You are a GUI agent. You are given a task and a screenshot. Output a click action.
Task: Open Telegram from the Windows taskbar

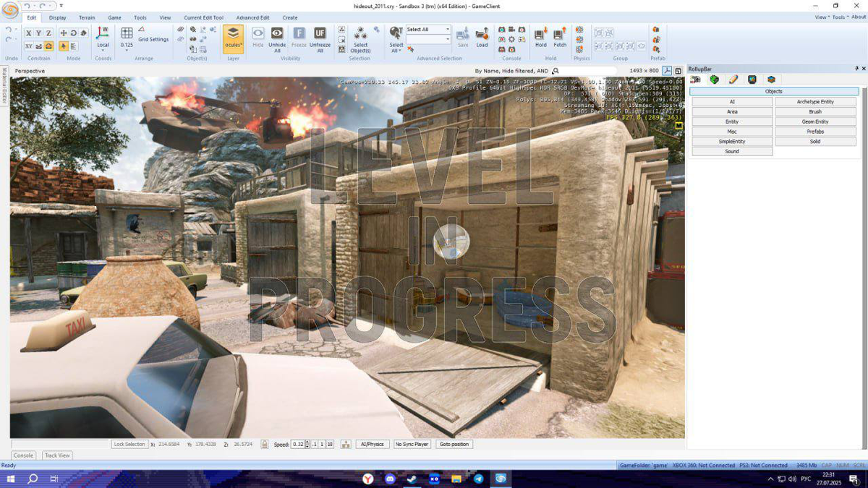tap(479, 479)
